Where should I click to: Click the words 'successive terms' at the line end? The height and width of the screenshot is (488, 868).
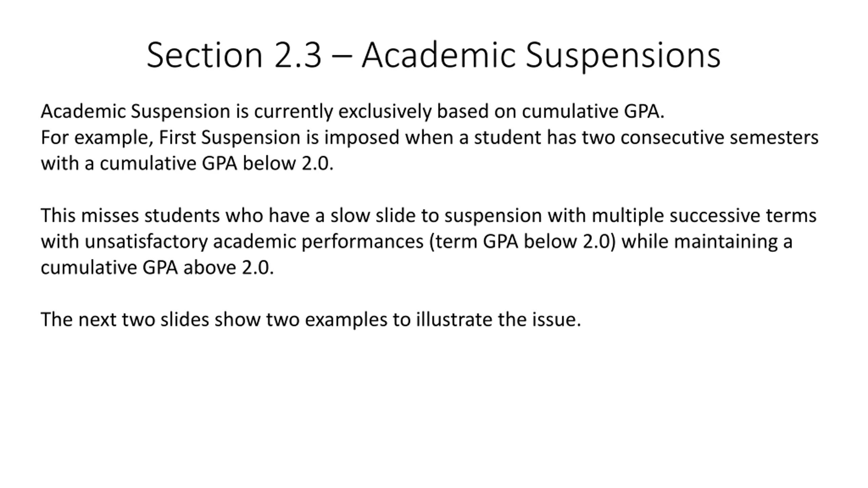pyautogui.click(x=743, y=216)
